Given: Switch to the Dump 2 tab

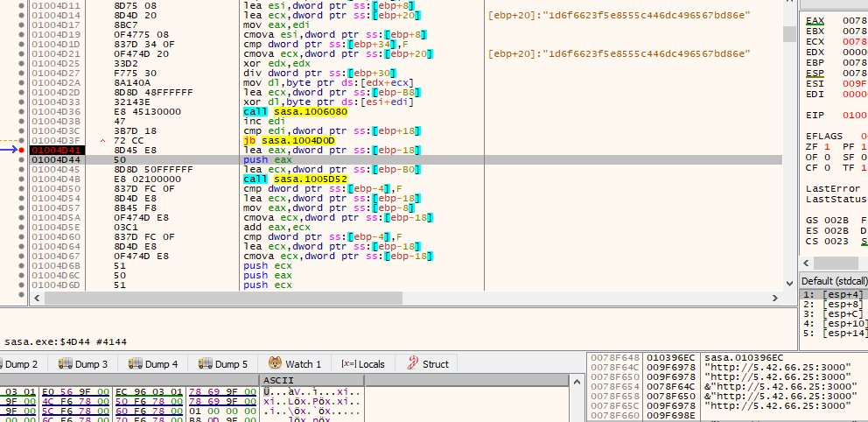Looking at the screenshot, I should [23, 364].
